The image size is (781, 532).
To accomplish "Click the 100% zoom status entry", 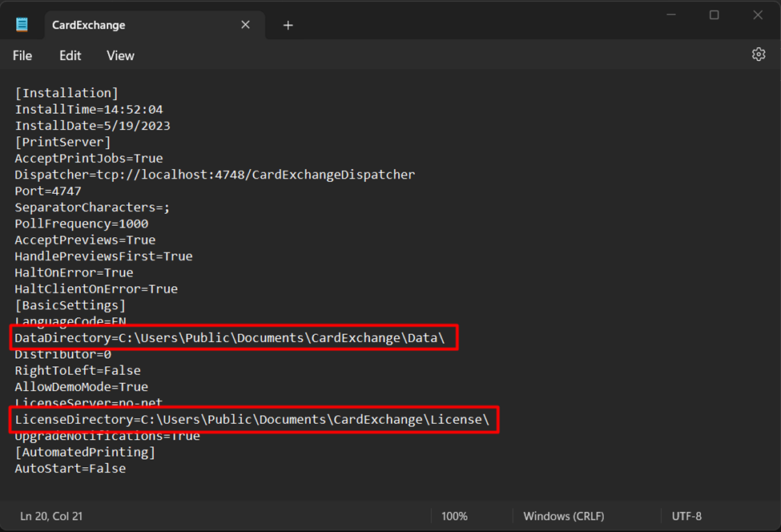I will (454, 516).
